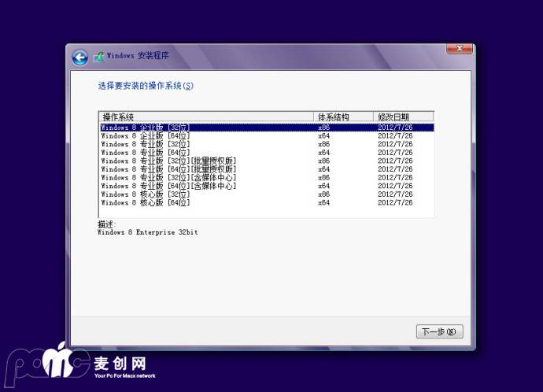Choose Windows 8 核心版 [32位] row
This screenshot has width=543, height=392.
point(146,194)
